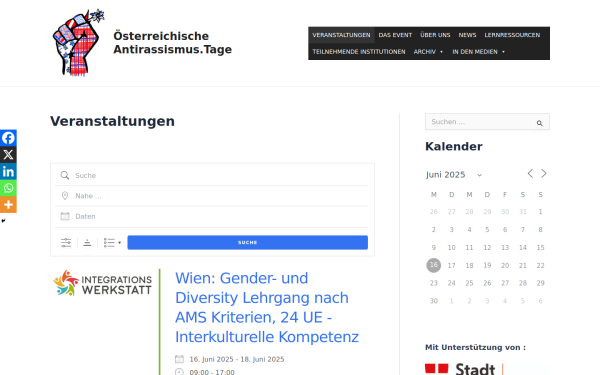This screenshot has height=375, width=600.
Task: Expand the In den Medien menu
Action: tap(478, 52)
